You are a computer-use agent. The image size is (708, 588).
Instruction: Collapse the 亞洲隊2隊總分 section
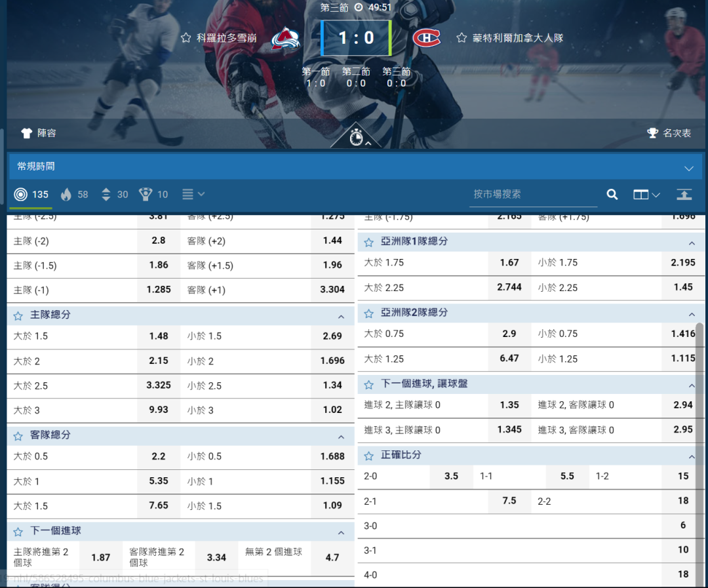click(x=692, y=314)
